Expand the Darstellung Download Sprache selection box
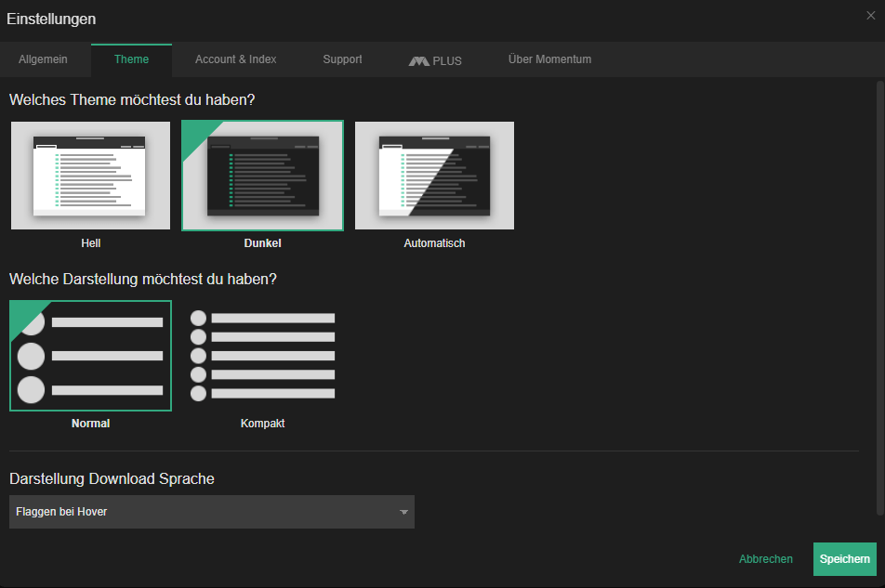885x588 pixels. point(211,512)
